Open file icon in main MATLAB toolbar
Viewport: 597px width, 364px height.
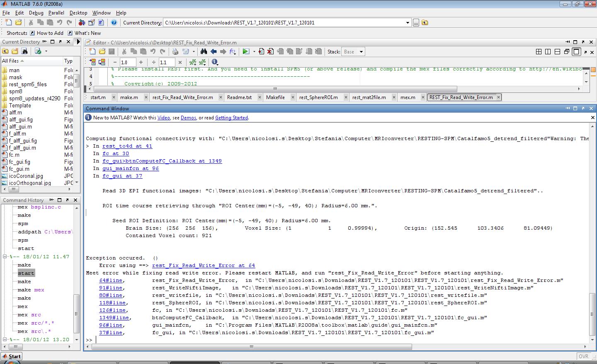click(x=18, y=22)
